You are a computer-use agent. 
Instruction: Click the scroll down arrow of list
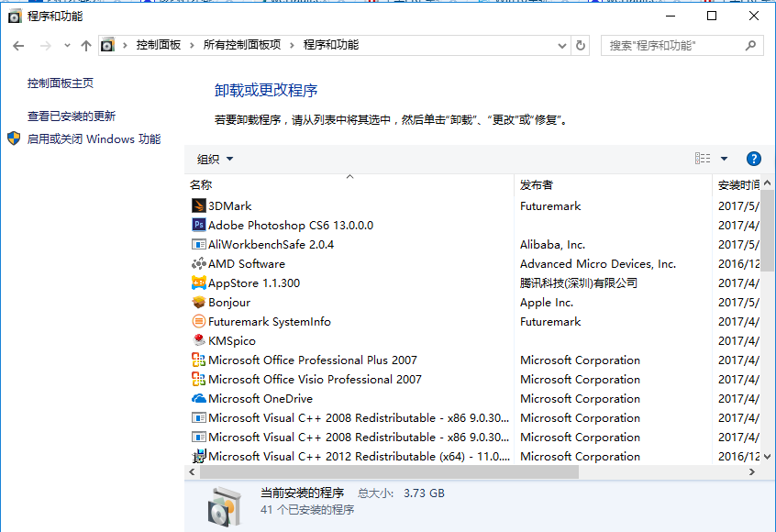coord(767,456)
